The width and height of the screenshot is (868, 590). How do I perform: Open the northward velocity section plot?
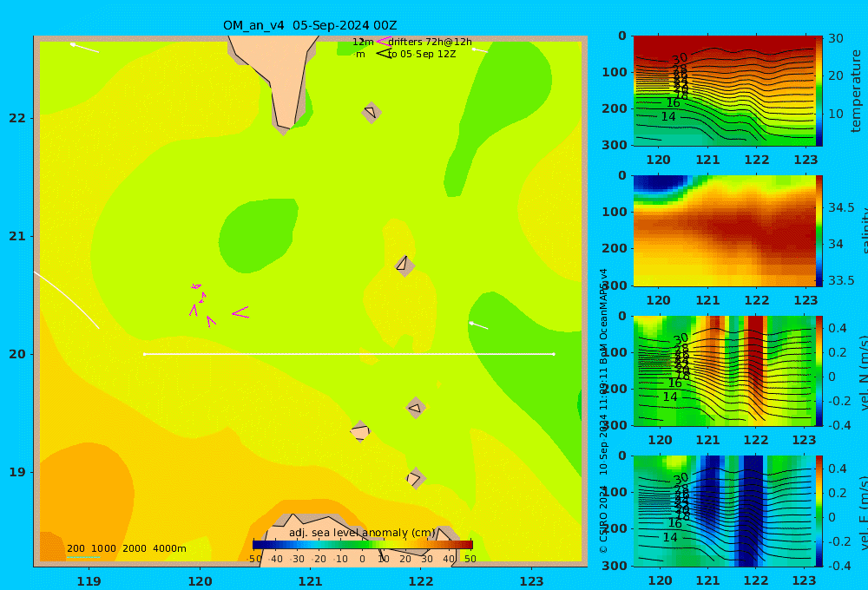pyautogui.click(x=724, y=370)
